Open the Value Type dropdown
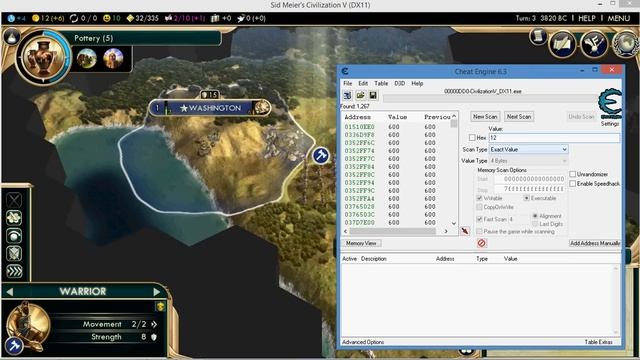Viewport: 640px width, 360px height. (529, 161)
